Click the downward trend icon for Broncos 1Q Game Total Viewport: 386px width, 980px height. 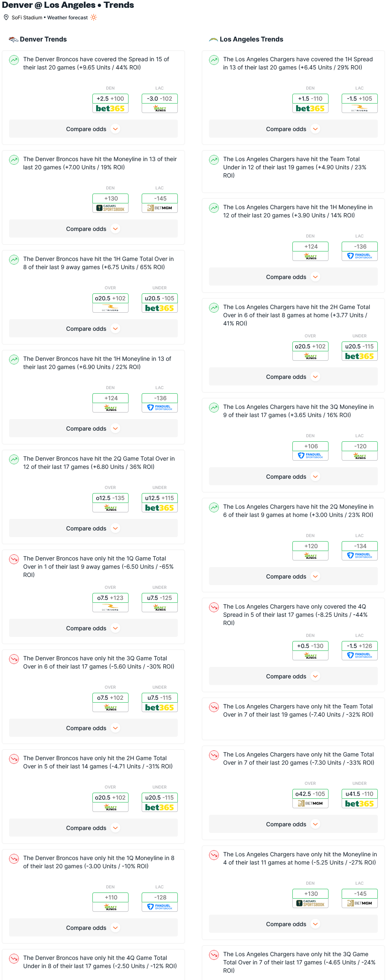[x=14, y=559]
